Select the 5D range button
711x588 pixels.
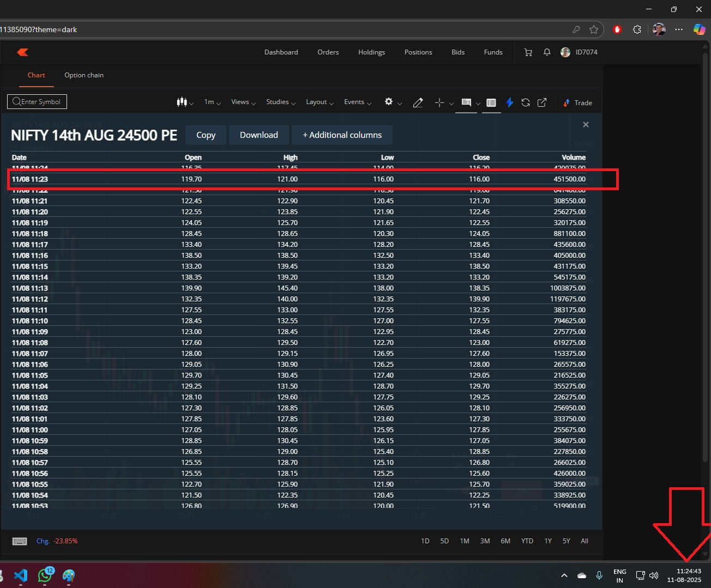(444, 541)
